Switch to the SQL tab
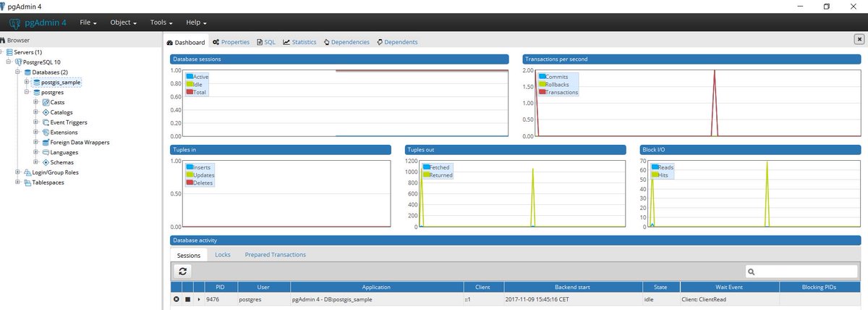Image resolution: width=868 pixels, height=310 pixels. coord(266,42)
